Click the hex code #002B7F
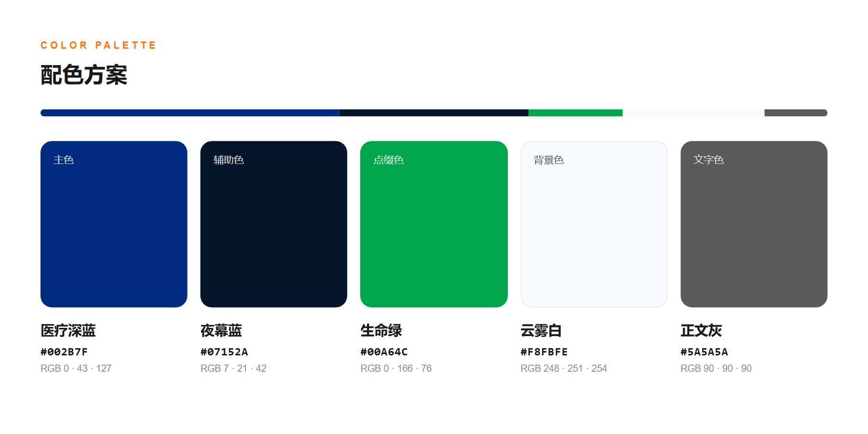 click(64, 352)
